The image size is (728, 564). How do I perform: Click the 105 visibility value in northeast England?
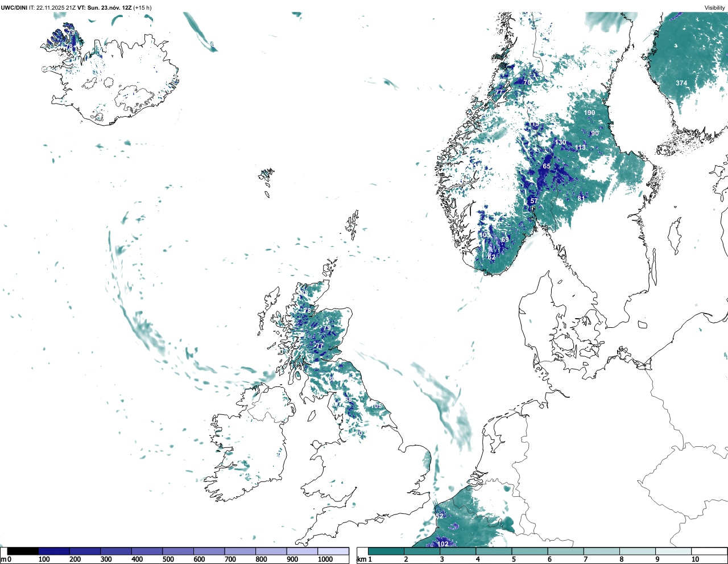point(377,406)
